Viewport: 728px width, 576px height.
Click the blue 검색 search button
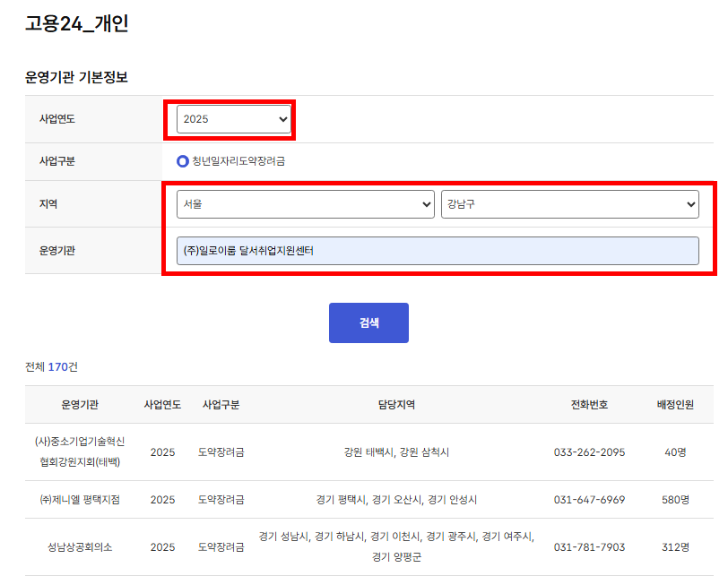click(x=368, y=322)
